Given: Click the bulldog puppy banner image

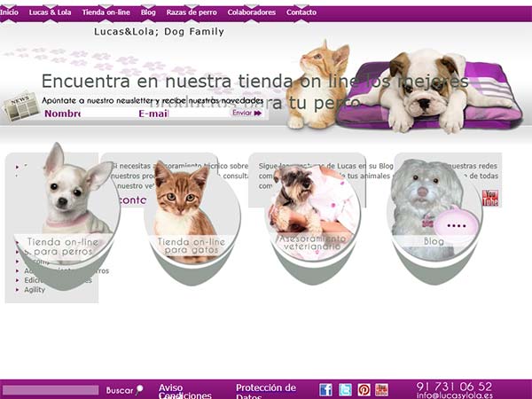Looking at the screenshot, I should [x=427, y=90].
